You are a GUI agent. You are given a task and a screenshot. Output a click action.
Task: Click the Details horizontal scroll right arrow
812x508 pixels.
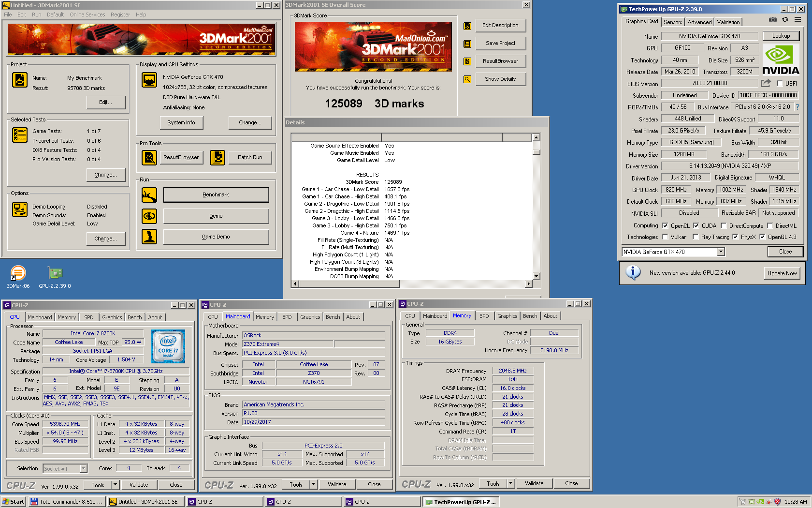(x=529, y=284)
